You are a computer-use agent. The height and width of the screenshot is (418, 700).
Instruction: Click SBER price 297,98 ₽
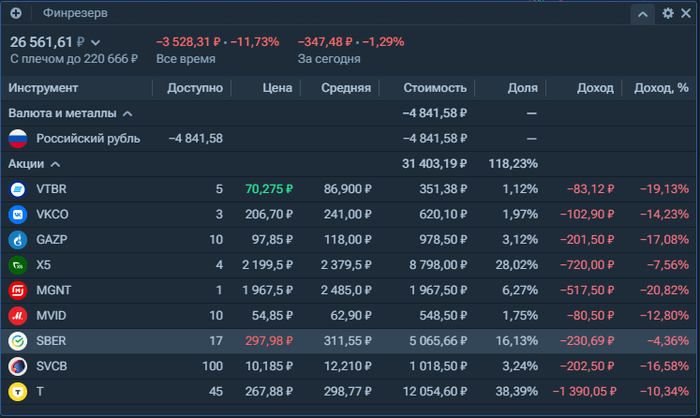coord(269,341)
